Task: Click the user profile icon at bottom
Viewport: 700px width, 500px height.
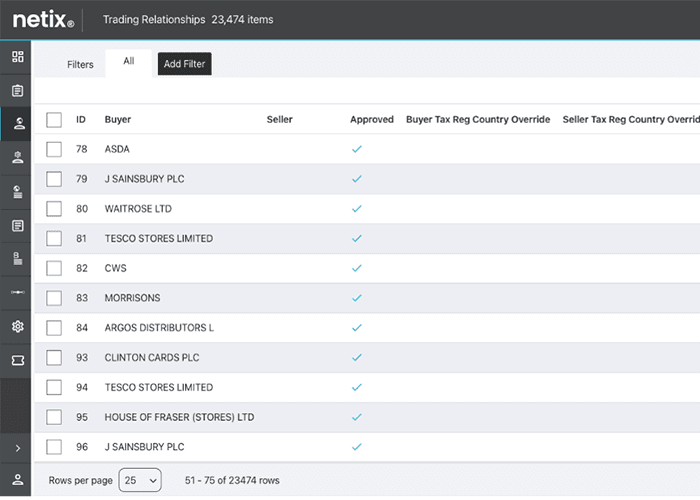Action: (x=17, y=480)
